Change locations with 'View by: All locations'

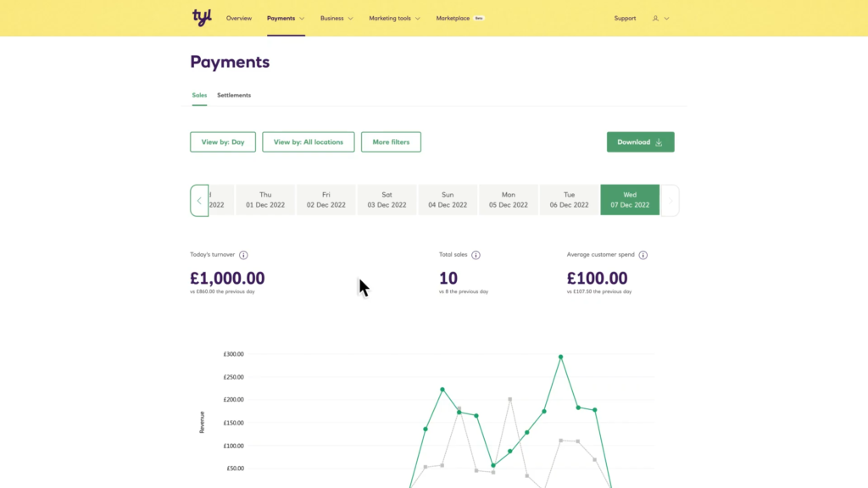pyautogui.click(x=309, y=141)
